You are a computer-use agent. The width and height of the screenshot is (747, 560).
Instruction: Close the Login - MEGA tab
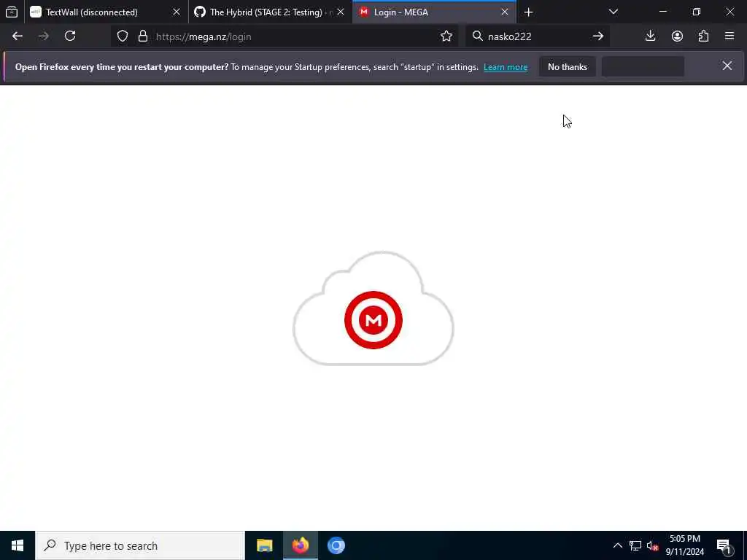click(505, 12)
